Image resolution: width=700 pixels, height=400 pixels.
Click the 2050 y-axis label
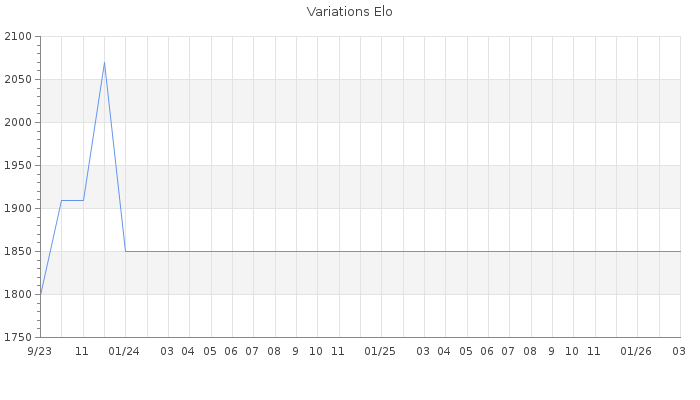[x=19, y=80]
